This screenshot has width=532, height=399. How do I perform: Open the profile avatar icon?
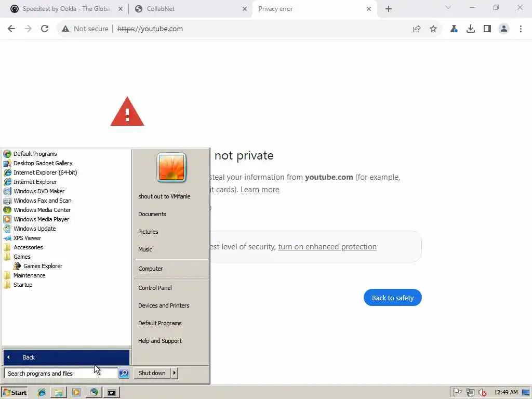(x=504, y=29)
